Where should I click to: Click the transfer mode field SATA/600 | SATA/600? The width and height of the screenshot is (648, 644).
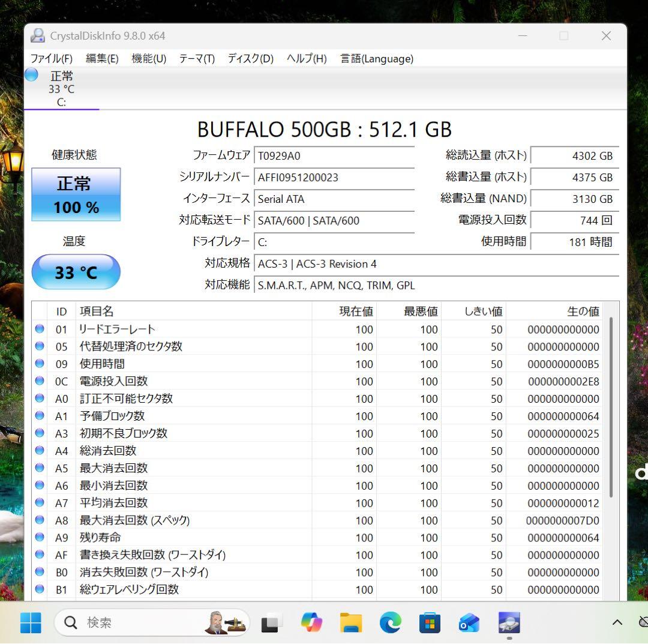[334, 220]
